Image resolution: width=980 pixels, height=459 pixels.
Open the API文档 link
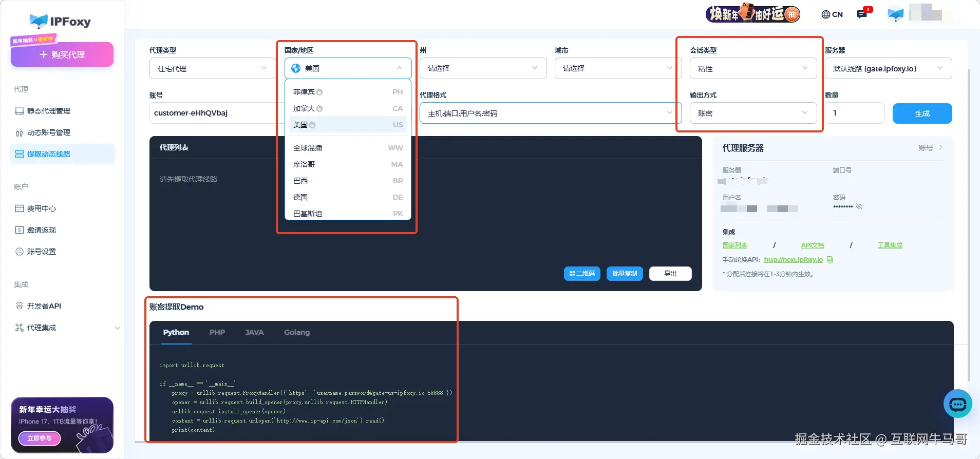[x=813, y=245]
